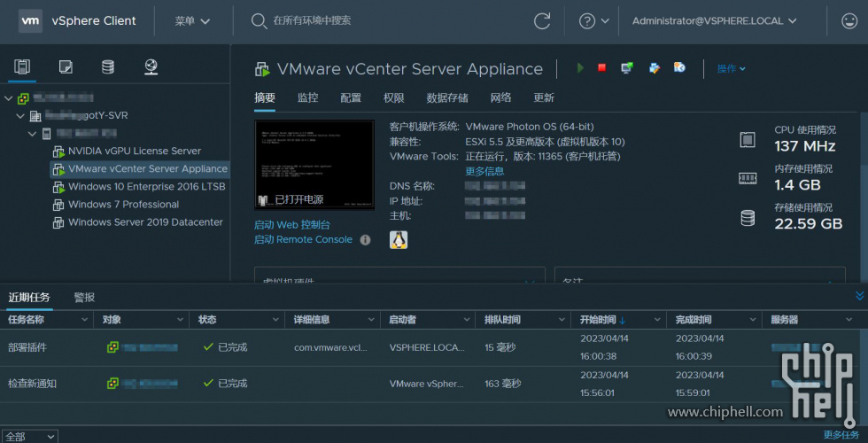Refresh the vSphere Client view
The width and height of the screenshot is (868, 443).
coord(542,21)
